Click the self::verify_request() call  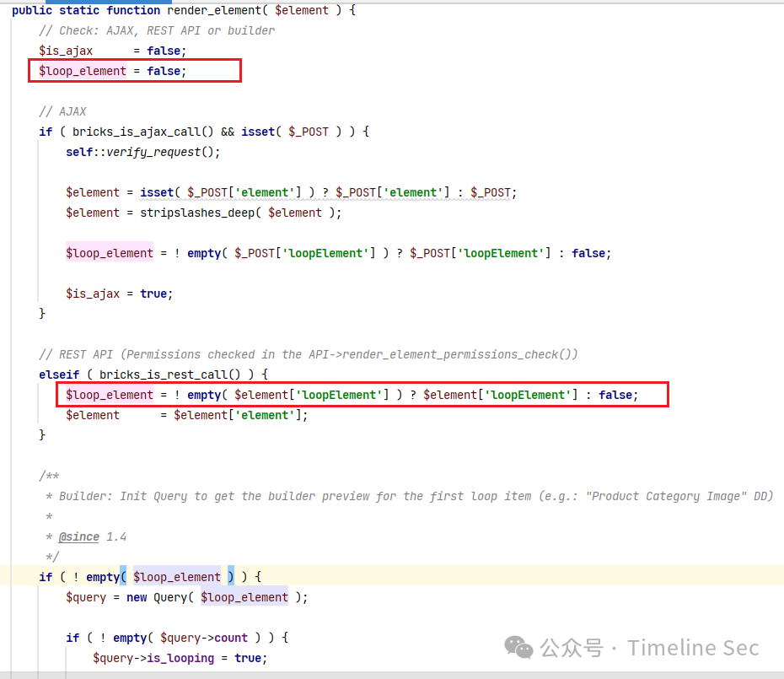tap(143, 152)
